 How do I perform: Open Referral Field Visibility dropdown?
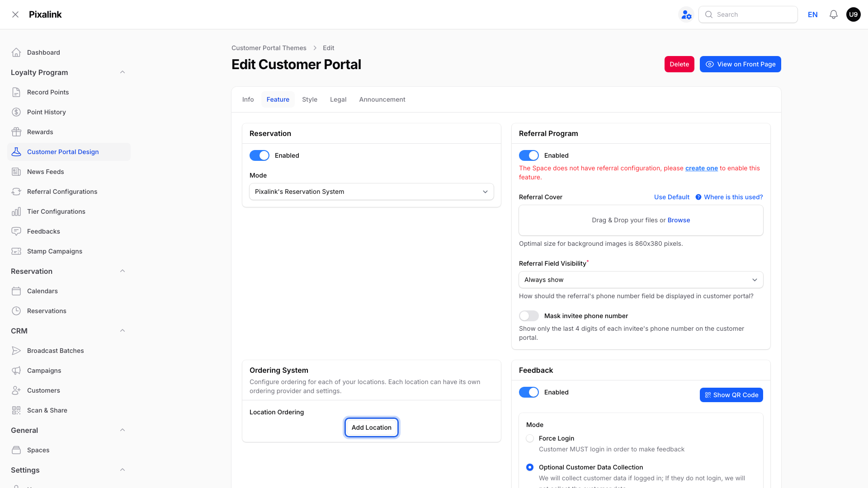point(641,280)
